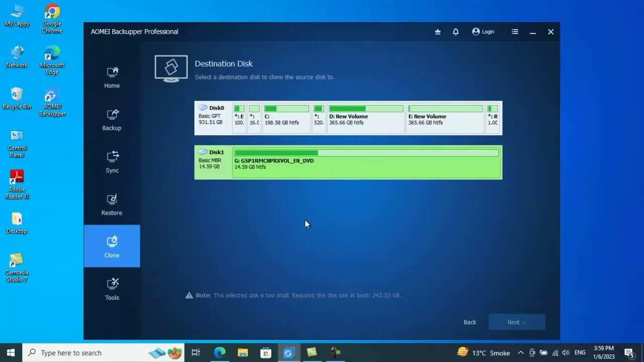The height and width of the screenshot is (362, 644).
Task: Click the D: New Volume partition
Action: click(x=366, y=119)
